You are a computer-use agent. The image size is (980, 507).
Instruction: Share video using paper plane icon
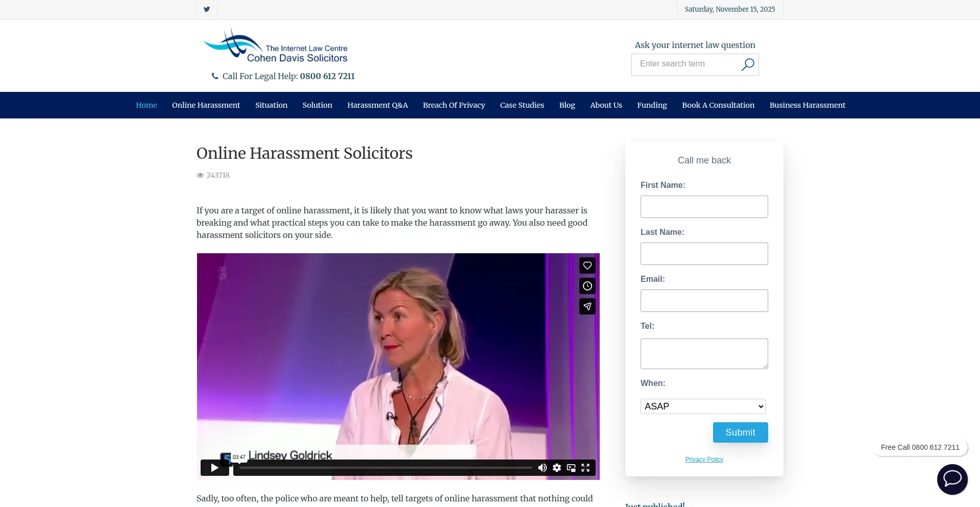tap(587, 306)
